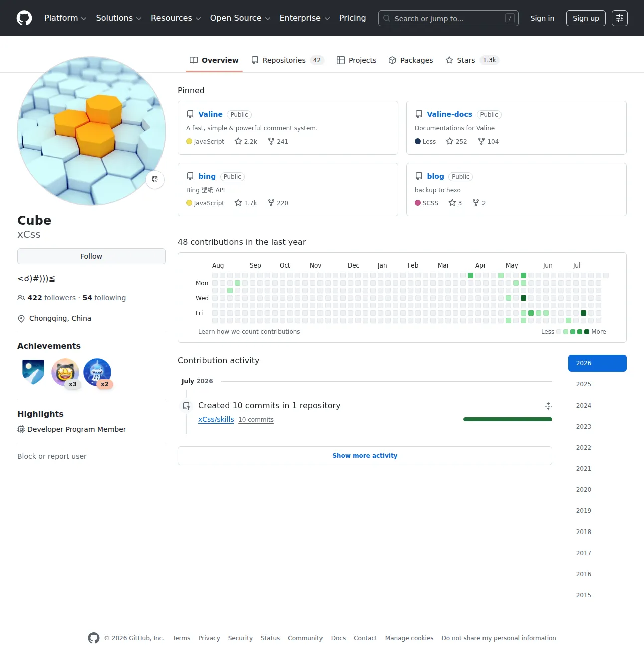
Task: View blog stargazers count 3
Action: pos(455,203)
